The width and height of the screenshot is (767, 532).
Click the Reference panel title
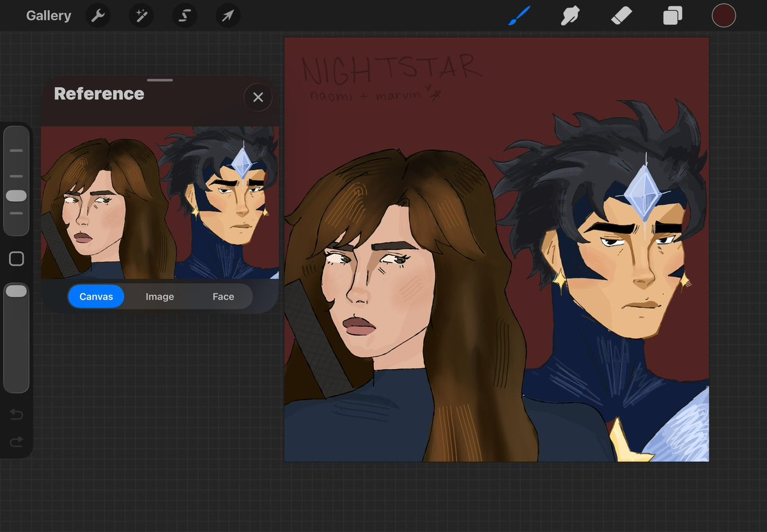point(99,93)
